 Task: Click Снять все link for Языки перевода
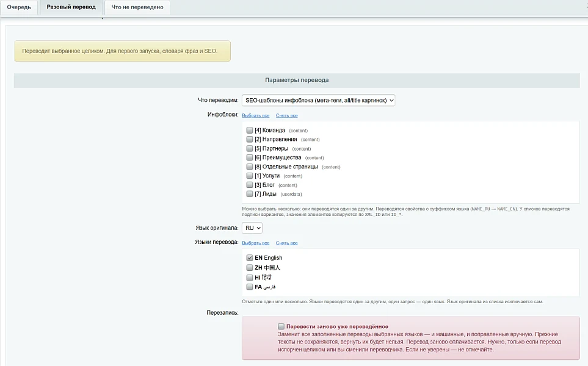(x=286, y=243)
